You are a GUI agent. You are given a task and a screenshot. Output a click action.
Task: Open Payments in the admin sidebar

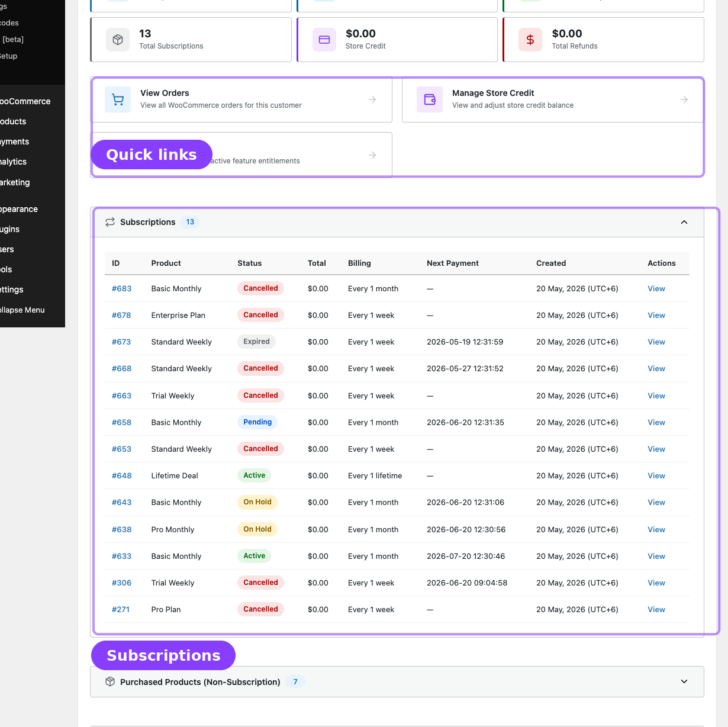pyautogui.click(x=14, y=141)
